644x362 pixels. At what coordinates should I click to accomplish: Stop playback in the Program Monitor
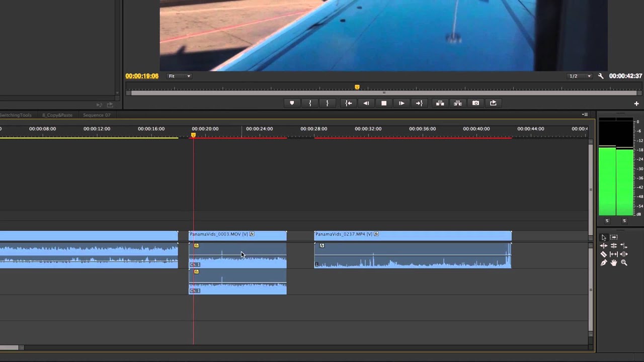coord(384,103)
